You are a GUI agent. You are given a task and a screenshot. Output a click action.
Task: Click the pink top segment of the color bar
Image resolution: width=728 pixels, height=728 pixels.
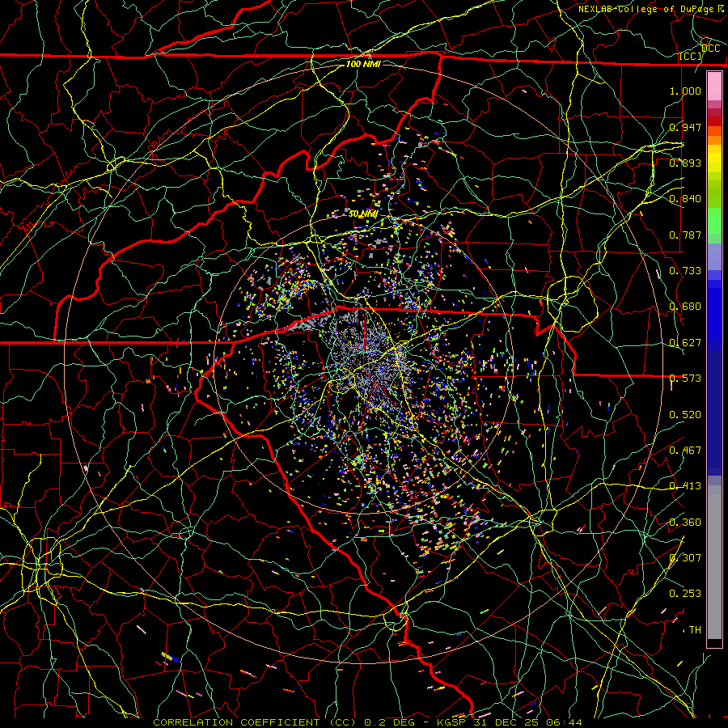(714, 87)
